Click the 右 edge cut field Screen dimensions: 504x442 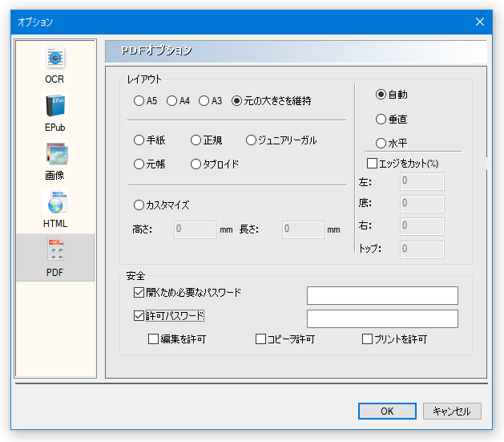click(x=422, y=226)
